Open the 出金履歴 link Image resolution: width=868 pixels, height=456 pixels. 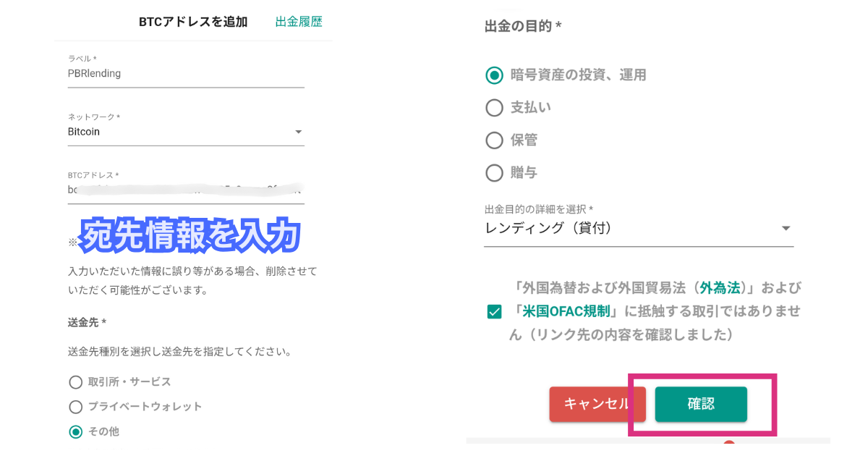point(299,22)
